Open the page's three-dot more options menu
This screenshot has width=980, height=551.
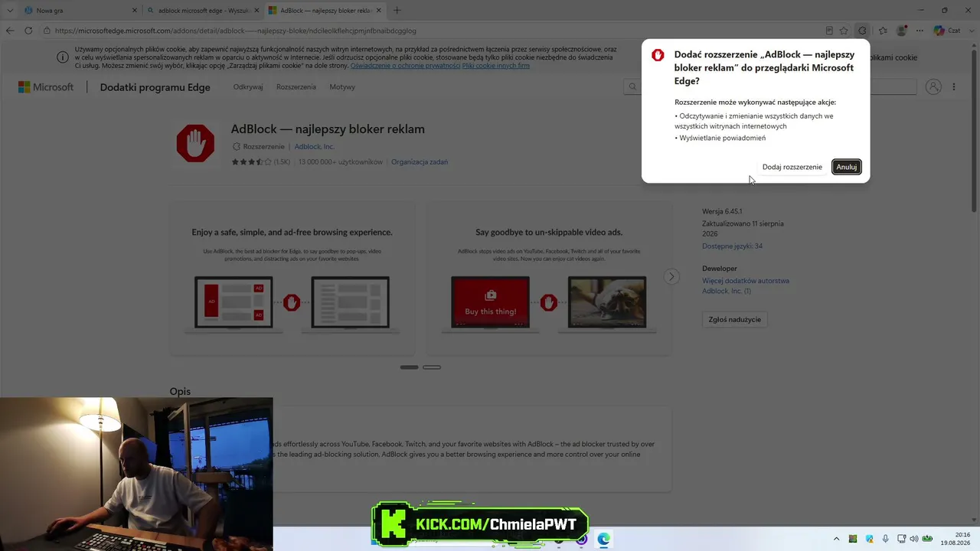pyautogui.click(x=954, y=87)
